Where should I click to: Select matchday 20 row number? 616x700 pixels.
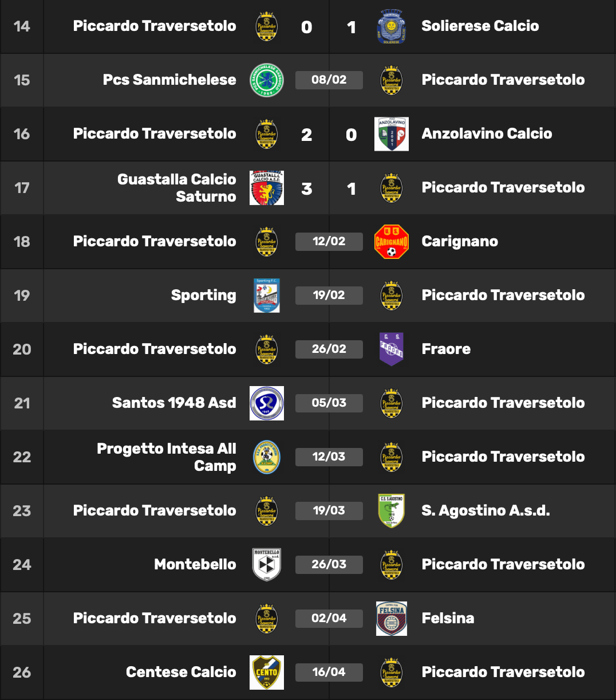22,349
